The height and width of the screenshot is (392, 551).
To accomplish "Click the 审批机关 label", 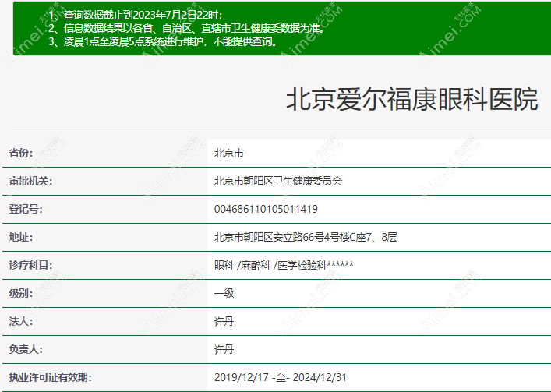I will tap(30, 182).
